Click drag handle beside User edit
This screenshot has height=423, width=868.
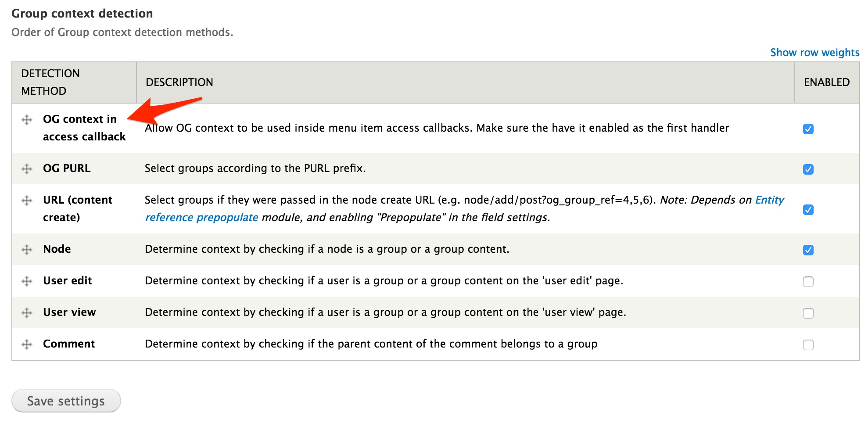point(27,281)
